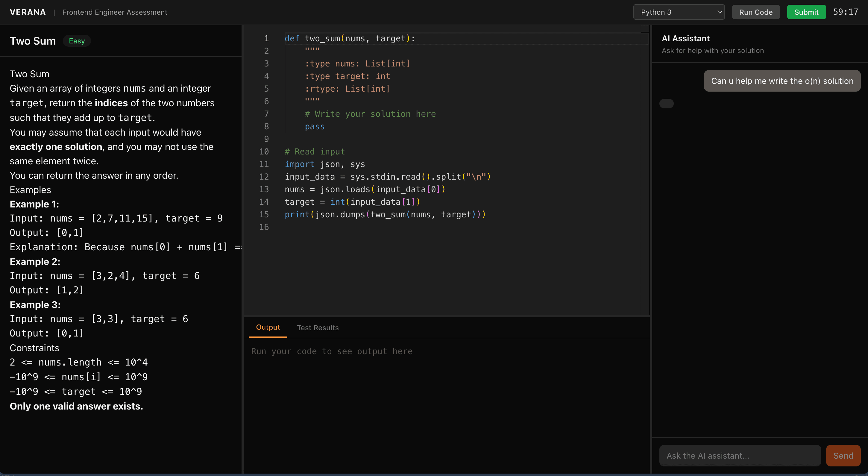
Task: Click the Run Code button
Action: point(755,12)
